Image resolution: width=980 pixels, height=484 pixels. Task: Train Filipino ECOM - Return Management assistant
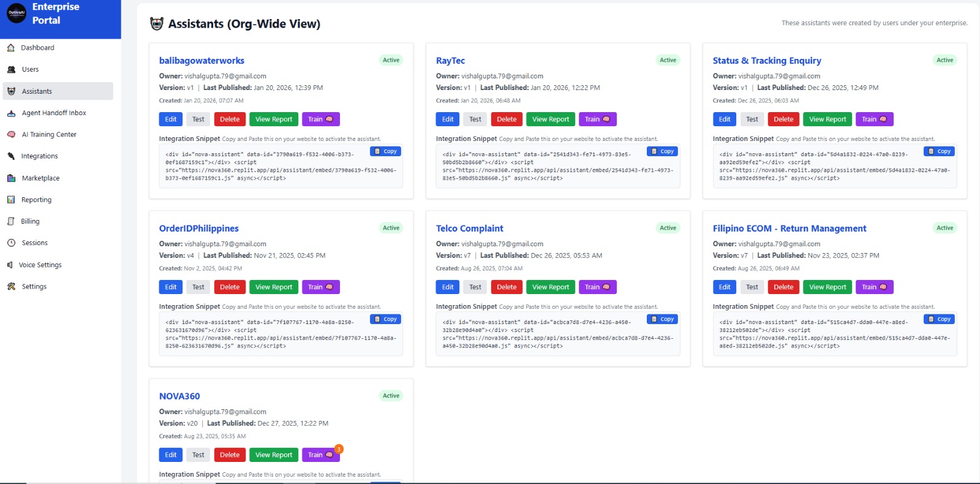click(874, 287)
